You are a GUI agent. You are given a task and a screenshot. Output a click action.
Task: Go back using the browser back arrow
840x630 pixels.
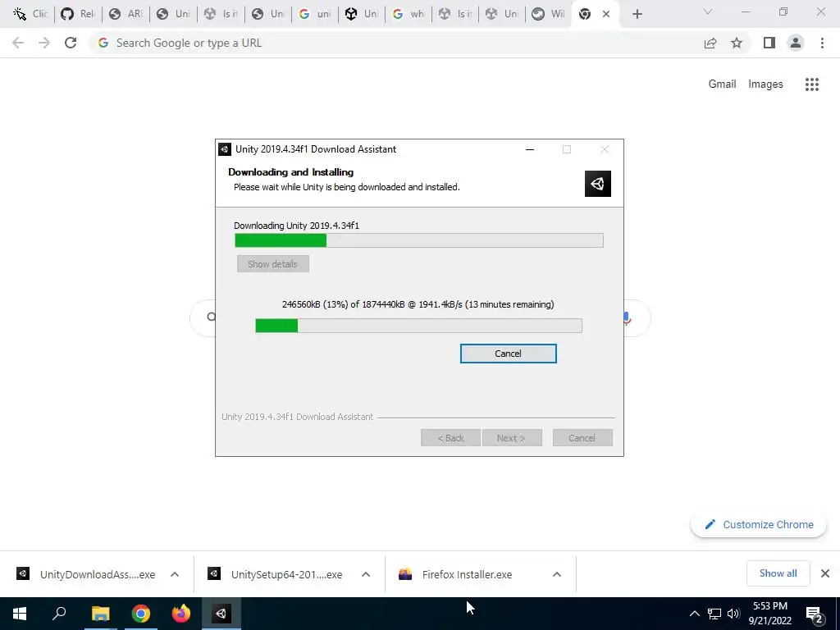pyautogui.click(x=18, y=43)
